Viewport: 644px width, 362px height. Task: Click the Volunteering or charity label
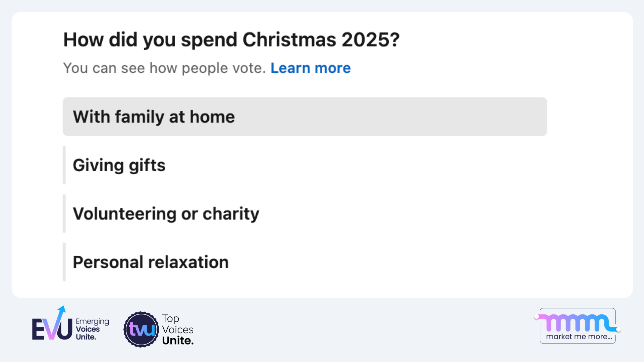(x=166, y=214)
